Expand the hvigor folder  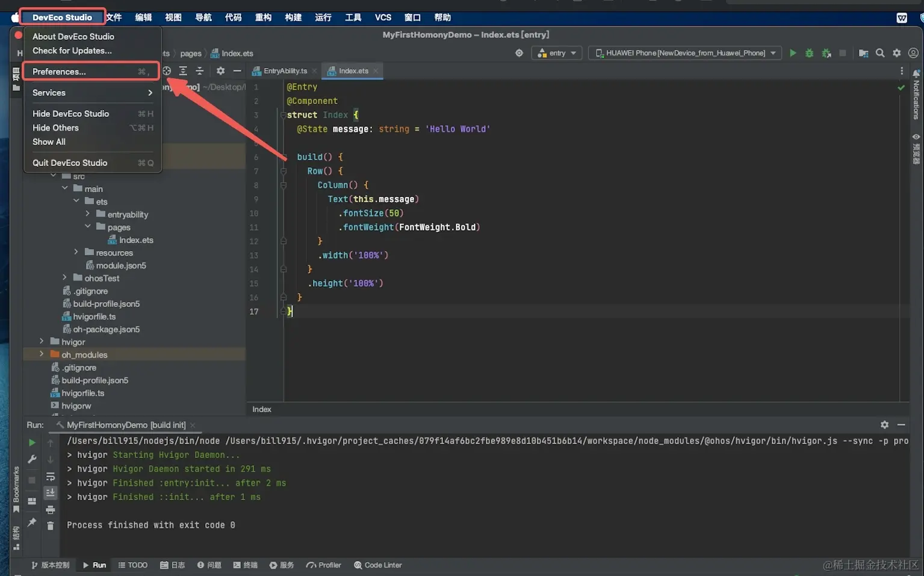click(x=42, y=341)
